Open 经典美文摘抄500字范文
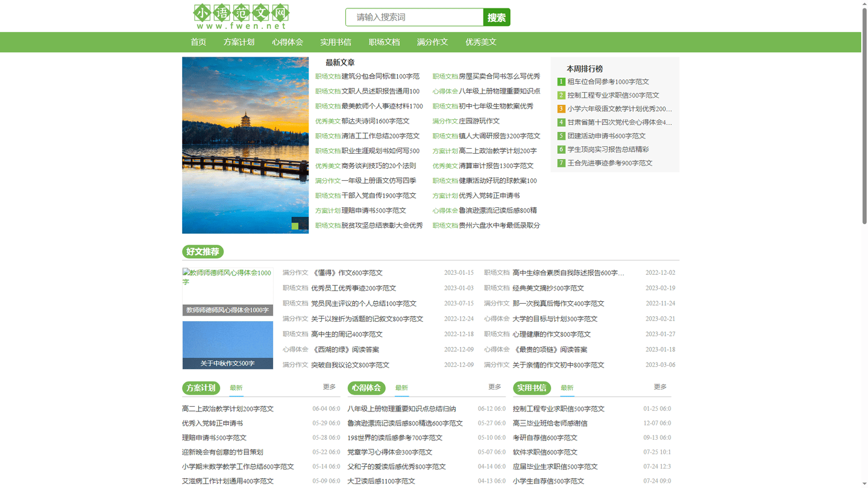The height and width of the screenshot is (488, 868). 548,288
